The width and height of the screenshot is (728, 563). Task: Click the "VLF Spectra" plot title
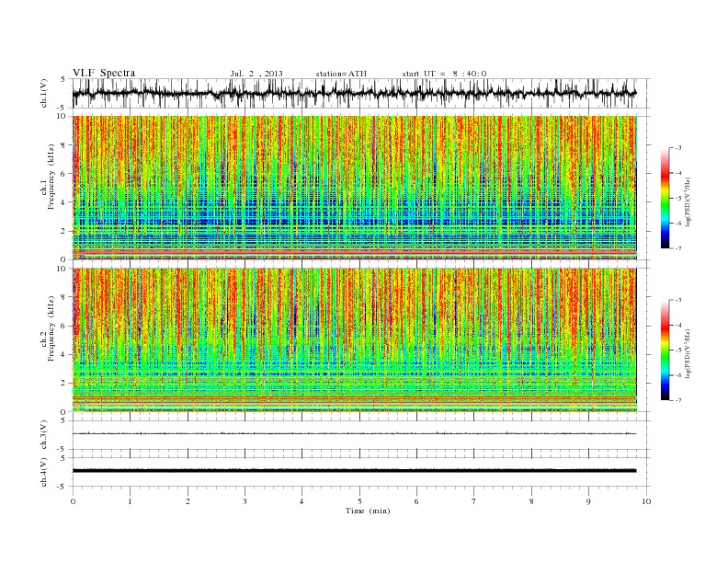[104, 73]
